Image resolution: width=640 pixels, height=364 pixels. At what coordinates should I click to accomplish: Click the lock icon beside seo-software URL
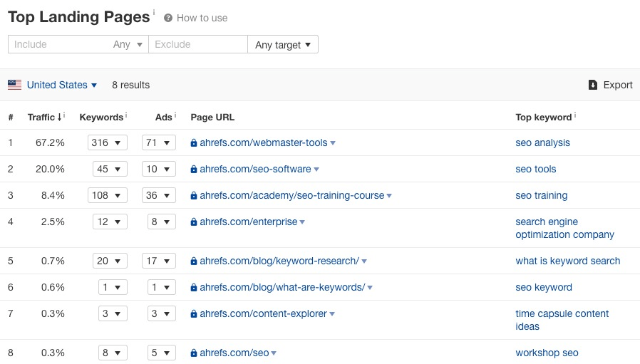[194, 170]
